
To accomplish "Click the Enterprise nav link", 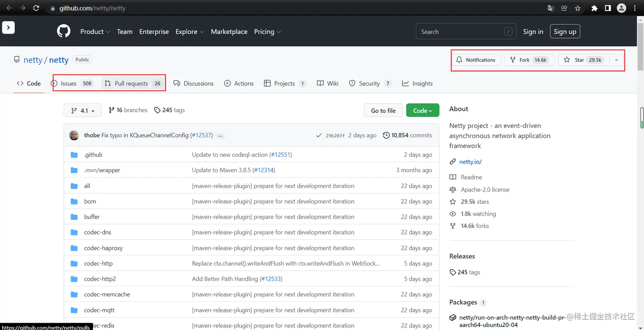I will click(154, 32).
